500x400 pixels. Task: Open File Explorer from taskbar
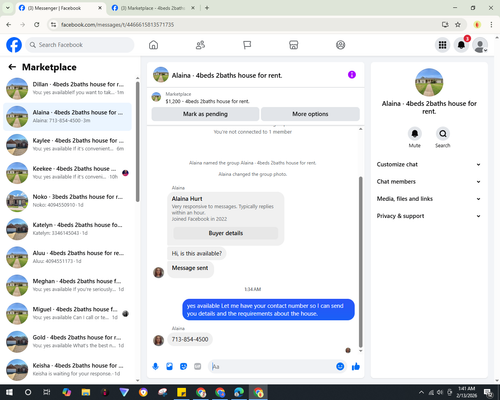point(86,392)
